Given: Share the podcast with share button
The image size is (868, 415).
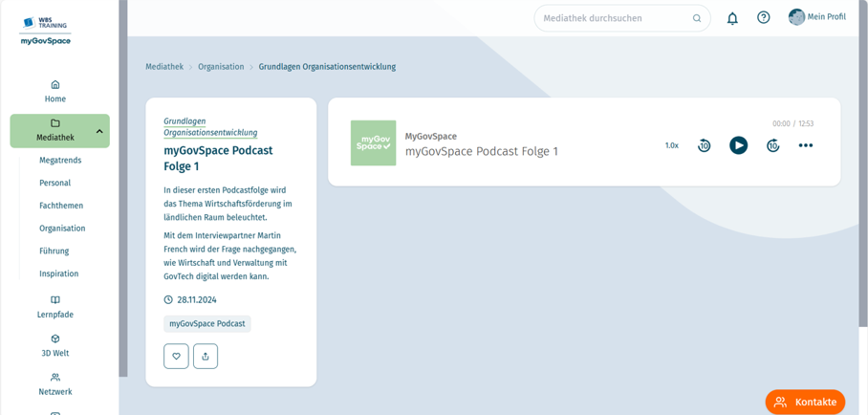Looking at the screenshot, I should 206,357.
